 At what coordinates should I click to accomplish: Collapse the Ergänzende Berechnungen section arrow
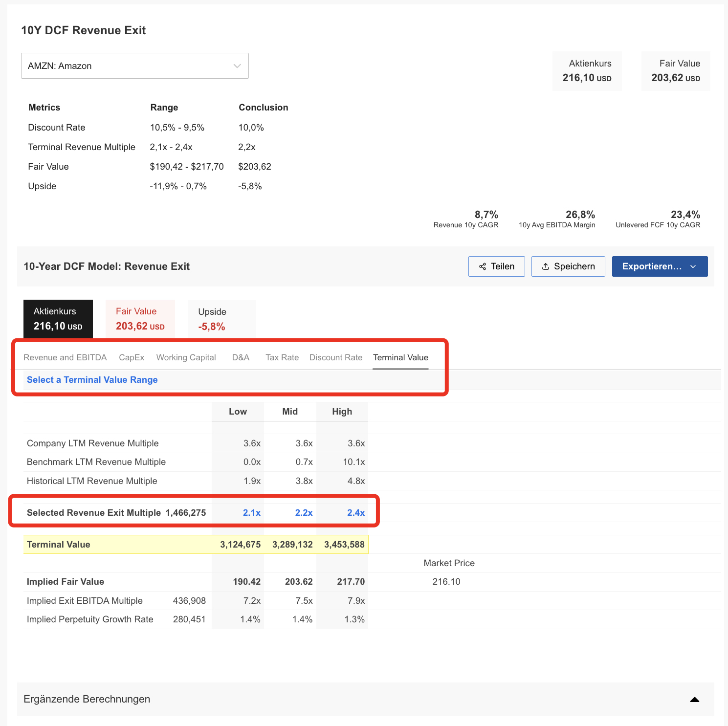pyautogui.click(x=694, y=700)
